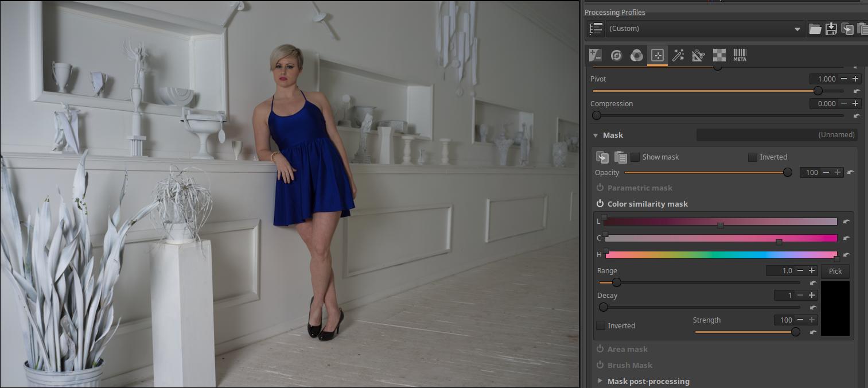
Task: Check Inverted next to Show mask
Action: 753,157
